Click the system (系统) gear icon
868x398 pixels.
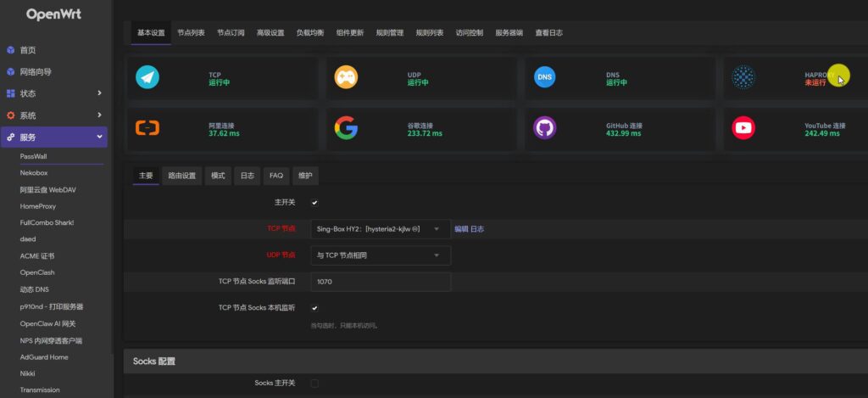point(10,115)
